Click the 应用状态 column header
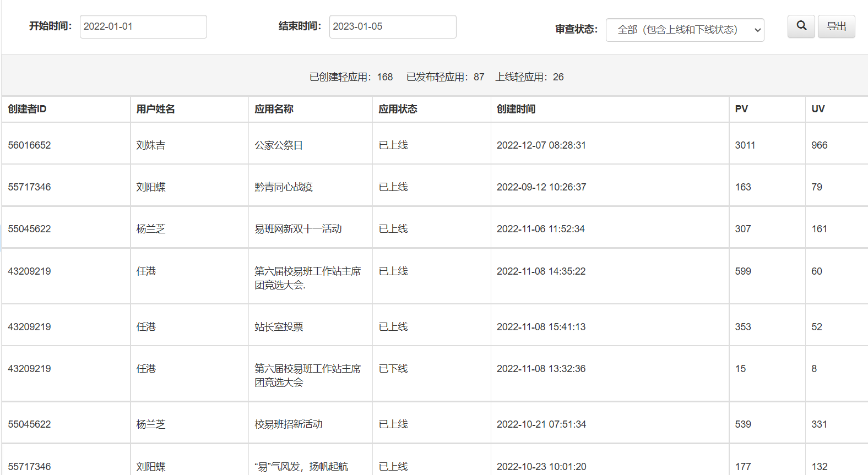This screenshot has height=475, width=868. tap(398, 109)
